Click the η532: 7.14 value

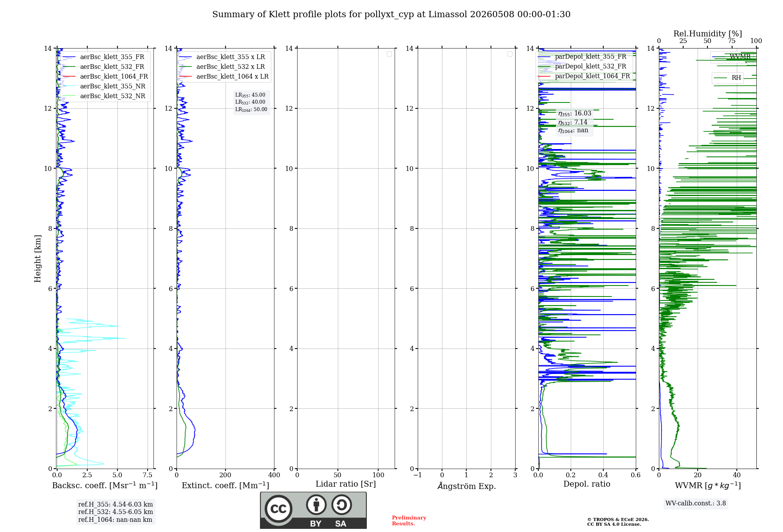click(573, 122)
